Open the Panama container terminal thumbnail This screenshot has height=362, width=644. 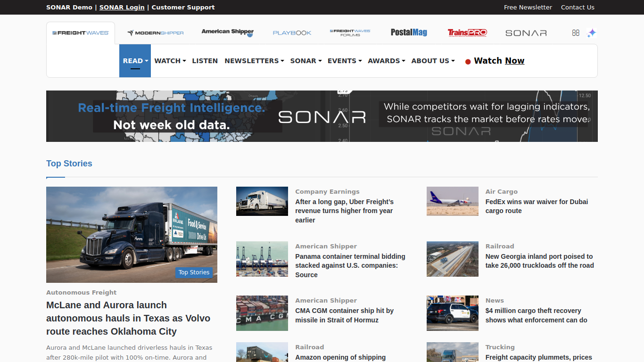[262, 259]
